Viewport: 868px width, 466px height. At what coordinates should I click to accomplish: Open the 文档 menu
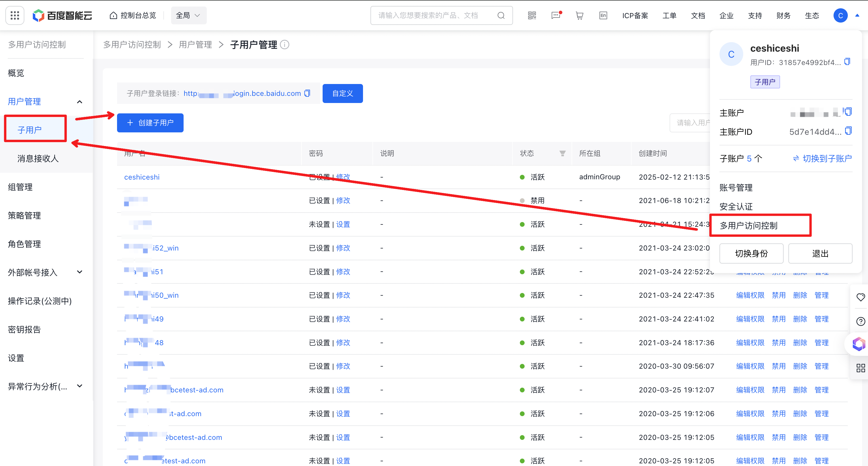tap(698, 15)
